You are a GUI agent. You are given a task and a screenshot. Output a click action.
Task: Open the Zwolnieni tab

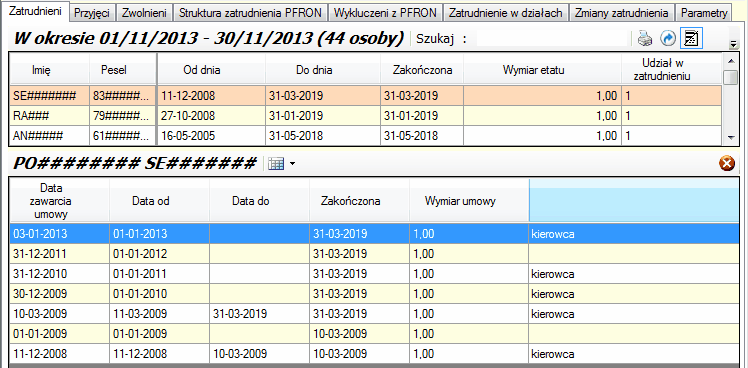(144, 13)
